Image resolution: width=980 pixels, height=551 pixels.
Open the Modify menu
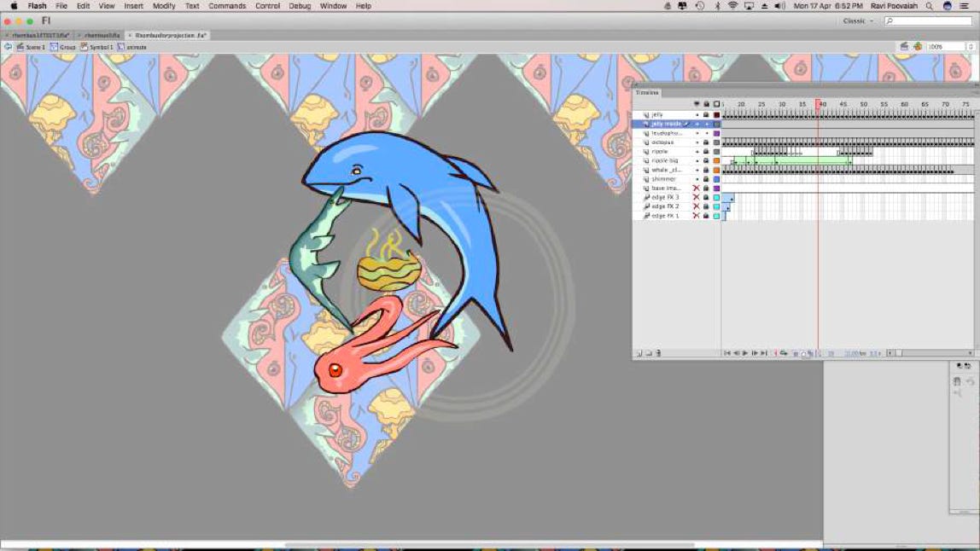tap(164, 6)
